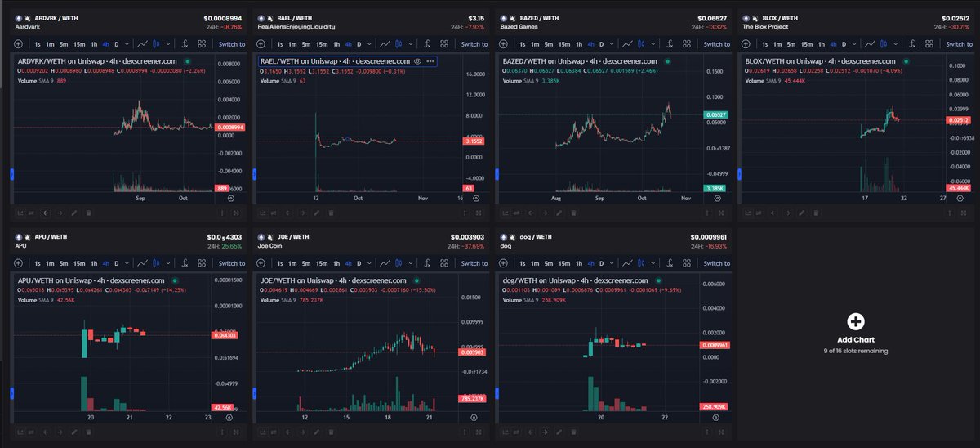
Task: Select line chart type in ARDVRK toolbar
Action: tap(142, 44)
